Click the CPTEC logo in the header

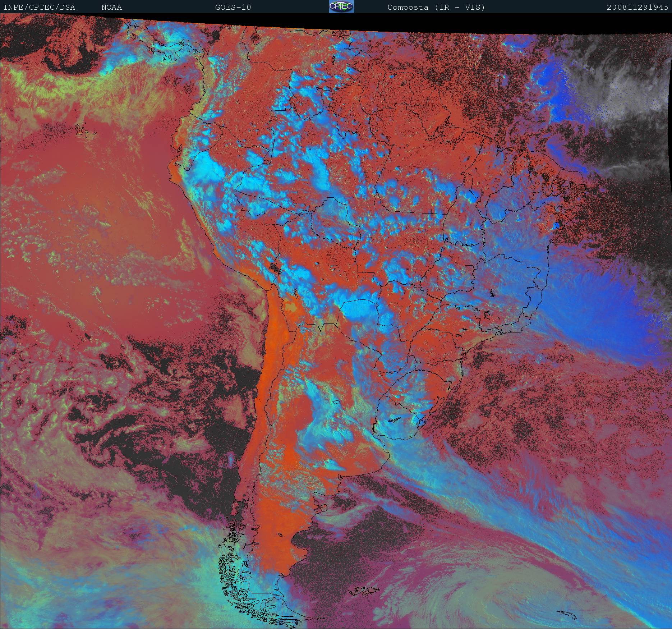click(x=341, y=7)
